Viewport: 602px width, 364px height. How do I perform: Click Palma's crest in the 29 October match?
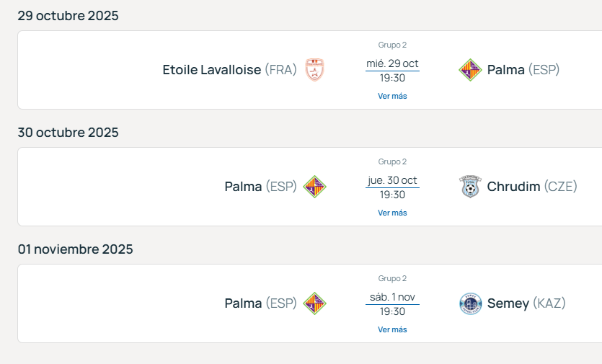pyautogui.click(x=470, y=70)
